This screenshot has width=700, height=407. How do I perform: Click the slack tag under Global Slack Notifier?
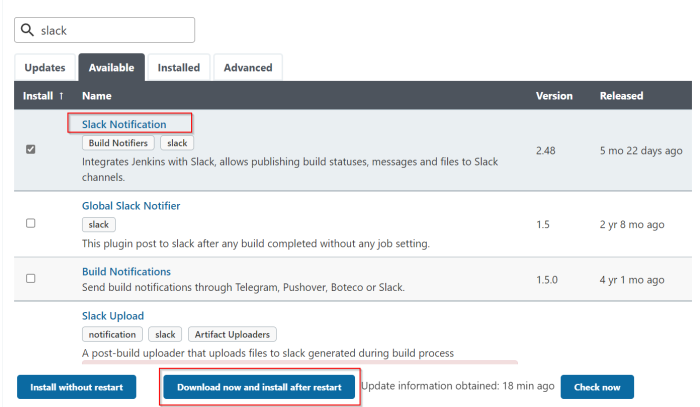click(x=99, y=224)
